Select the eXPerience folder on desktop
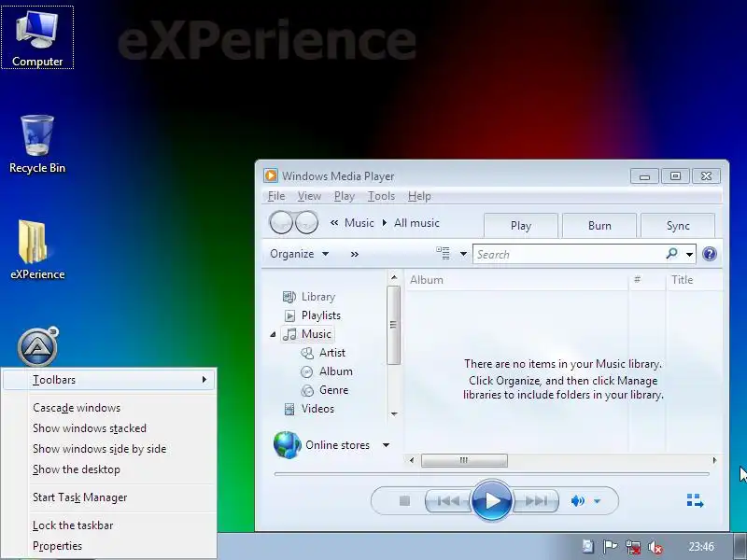The width and height of the screenshot is (747, 560). (x=37, y=250)
